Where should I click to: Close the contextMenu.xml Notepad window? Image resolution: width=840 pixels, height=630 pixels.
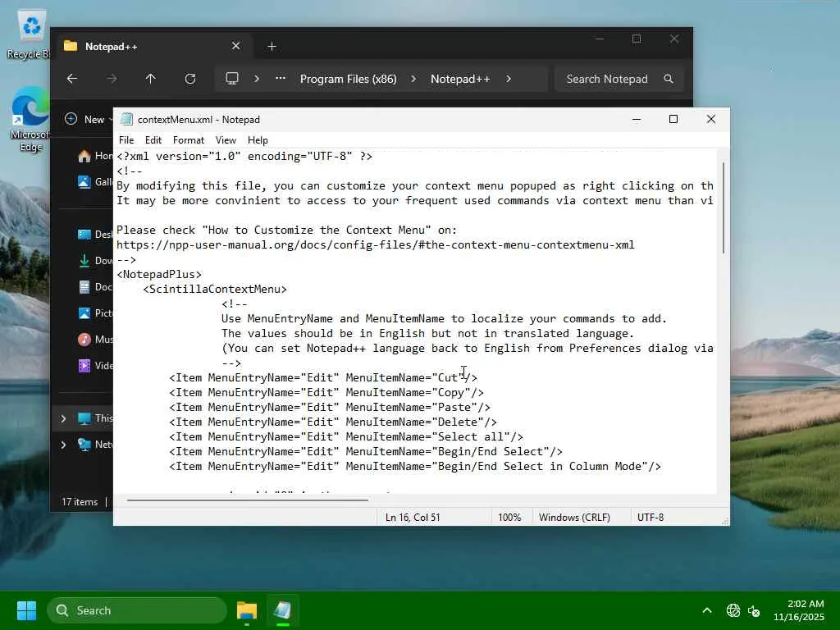point(711,120)
